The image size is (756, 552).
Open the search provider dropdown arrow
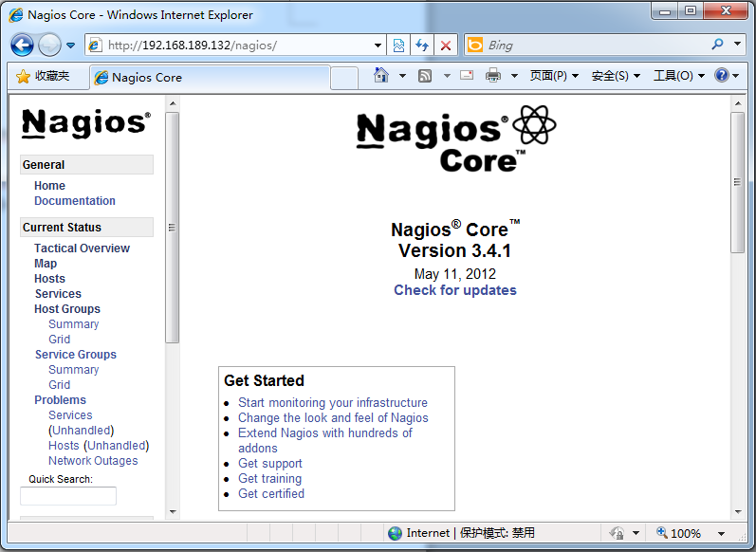[x=737, y=44]
